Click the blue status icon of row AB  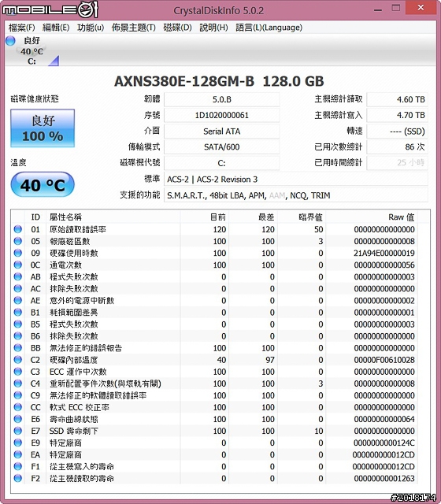point(17,276)
